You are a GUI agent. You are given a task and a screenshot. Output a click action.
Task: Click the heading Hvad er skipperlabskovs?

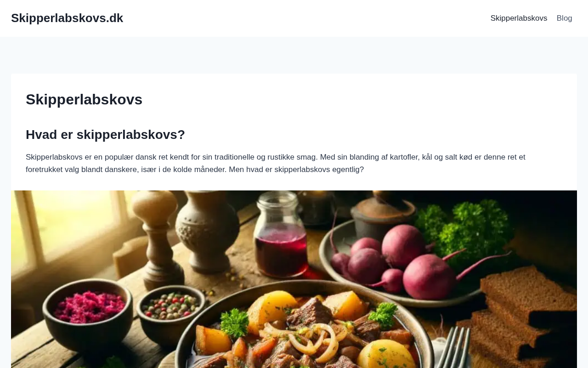coord(105,134)
